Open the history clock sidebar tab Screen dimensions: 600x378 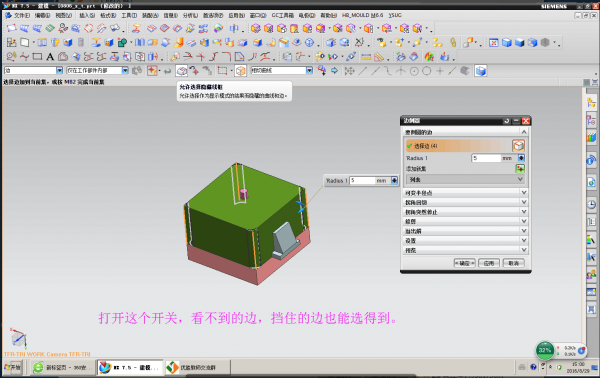[591, 205]
